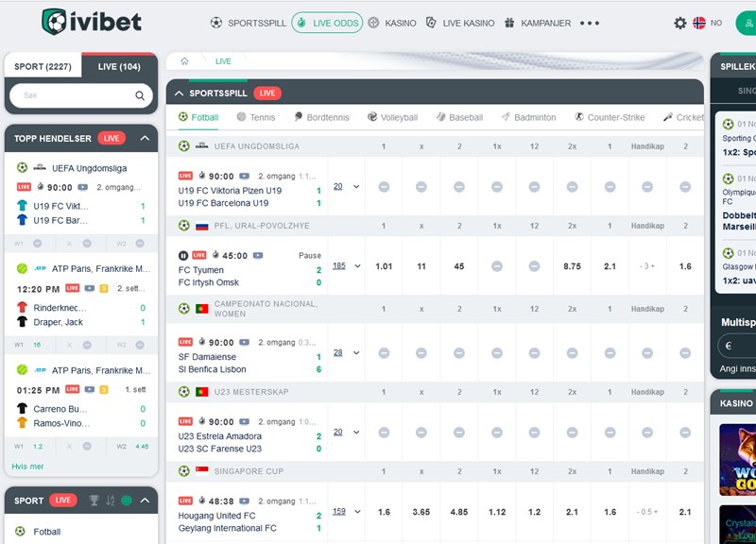Viewport: 756px width, 544px height.
Task: Click the Singapore flag next to Singapore Cup
Action: [202, 470]
